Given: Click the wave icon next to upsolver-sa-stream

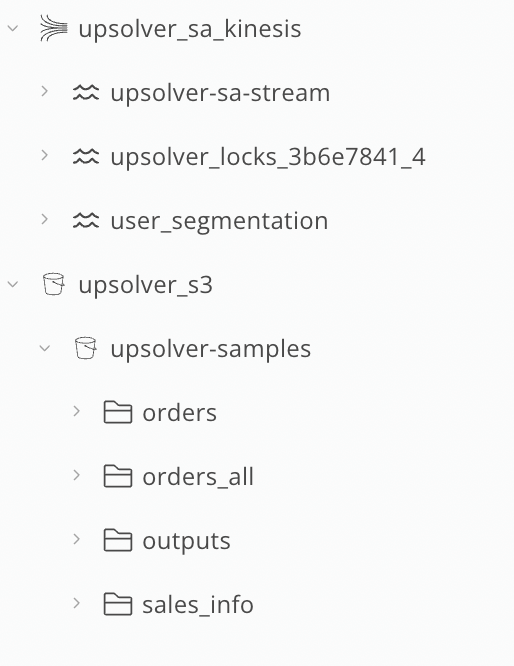Looking at the screenshot, I should click(86, 92).
